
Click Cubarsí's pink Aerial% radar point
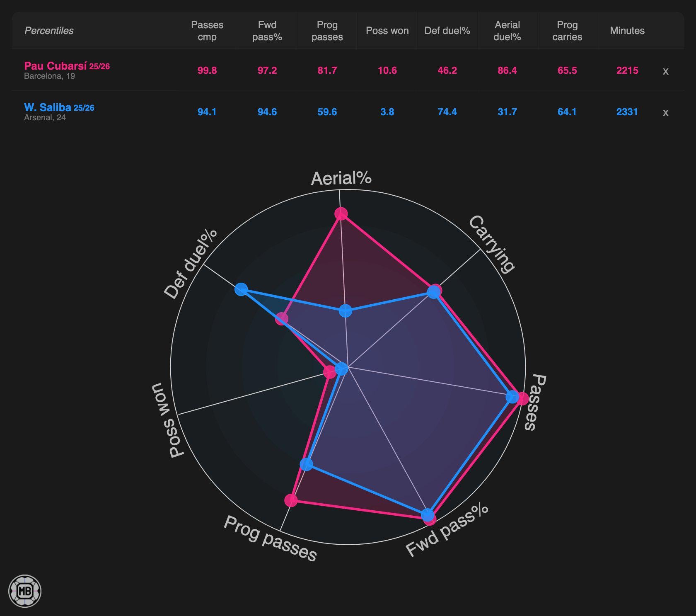(341, 214)
